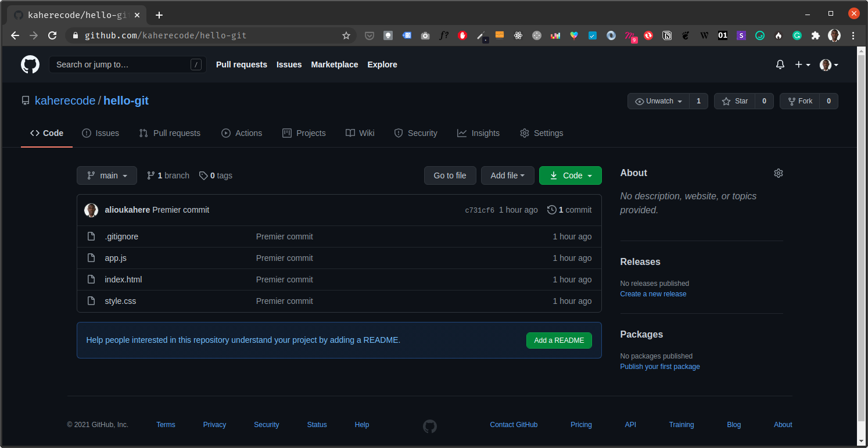Click the Search or jump to field

point(122,64)
